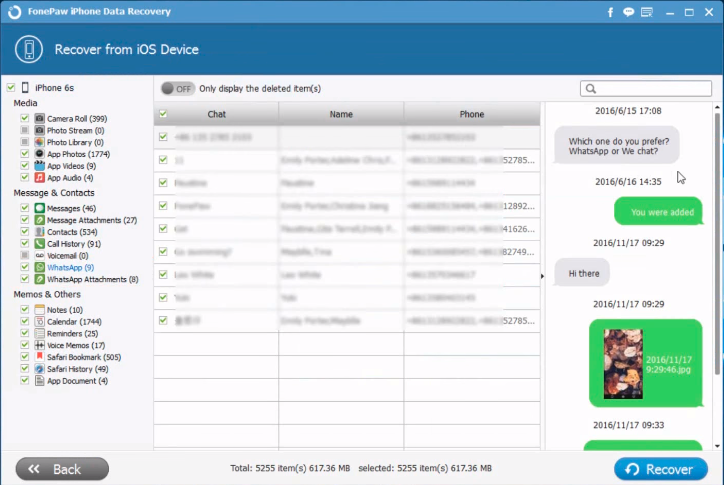
Task: Select the Message Attachments icon
Action: pyautogui.click(x=40, y=220)
